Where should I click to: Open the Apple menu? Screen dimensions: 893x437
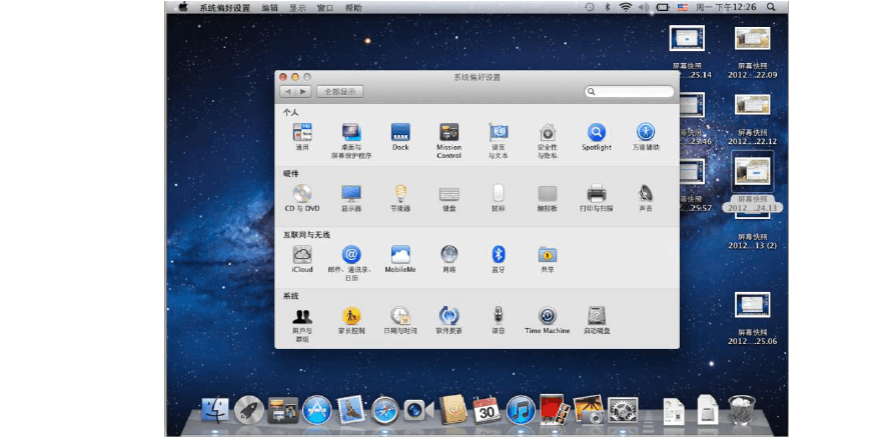[183, 7]
